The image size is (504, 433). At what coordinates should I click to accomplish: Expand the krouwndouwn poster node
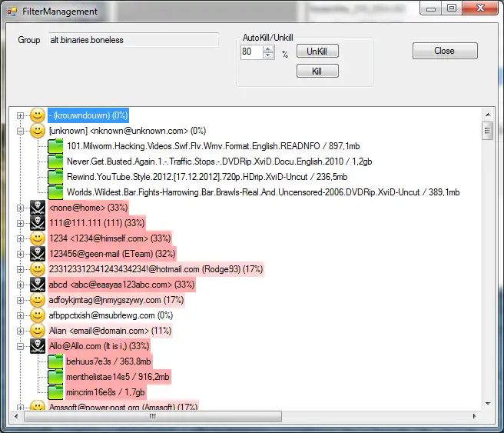pyautogui.click(x=20, y=115)
